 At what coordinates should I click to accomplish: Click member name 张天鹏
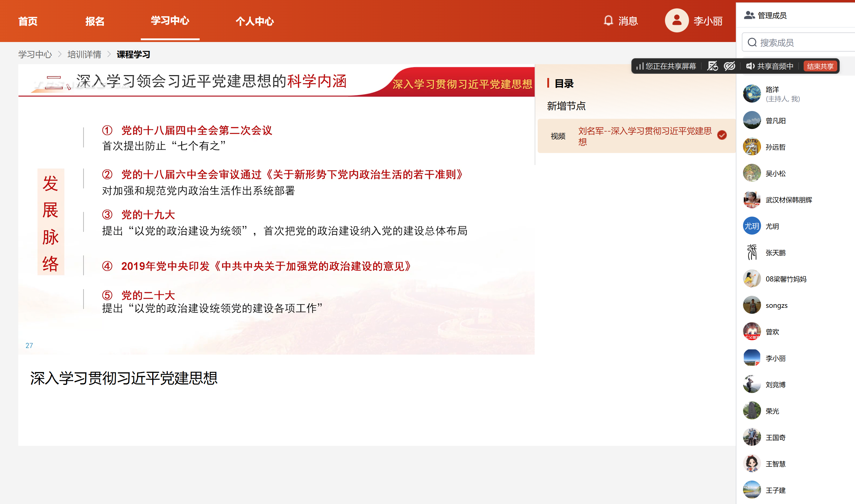click(x=775, y=253)
